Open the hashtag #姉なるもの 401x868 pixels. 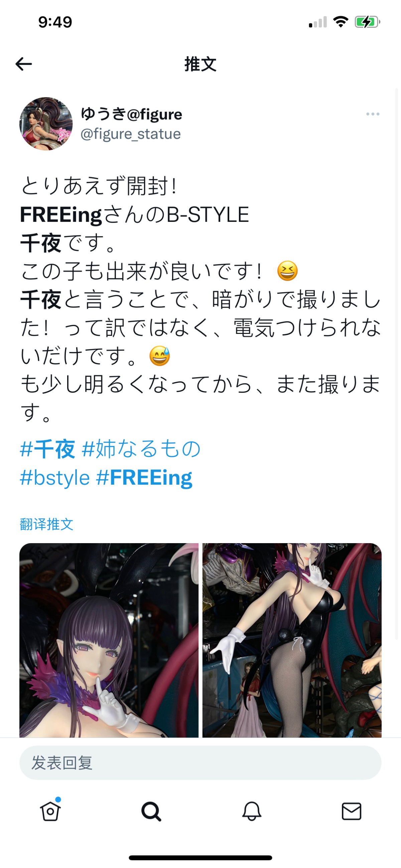coord(141,449)
